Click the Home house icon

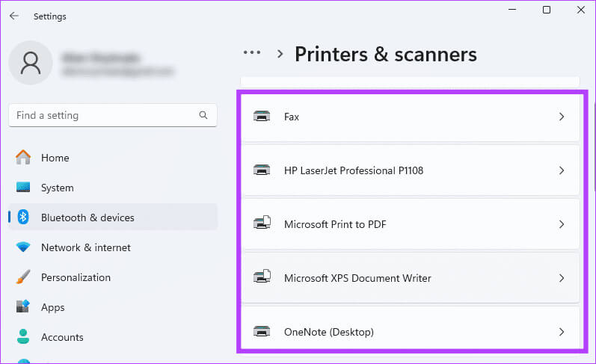tap(23, 157)
